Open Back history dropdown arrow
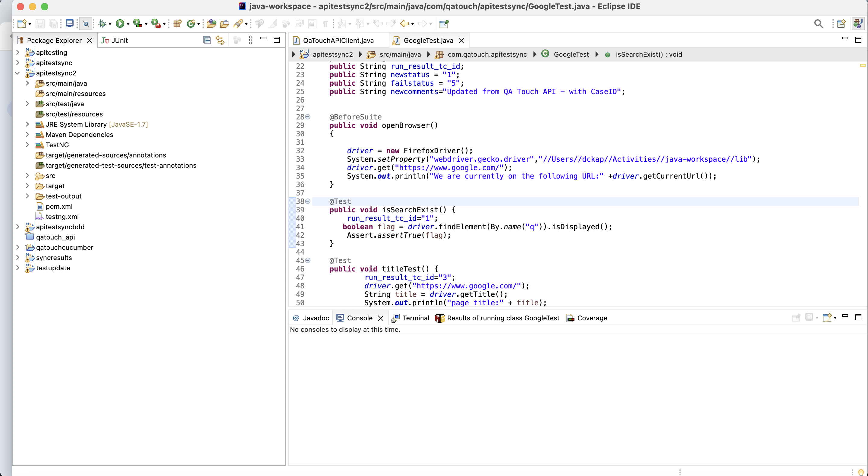868x476 pixels. (x=412, y=24)
